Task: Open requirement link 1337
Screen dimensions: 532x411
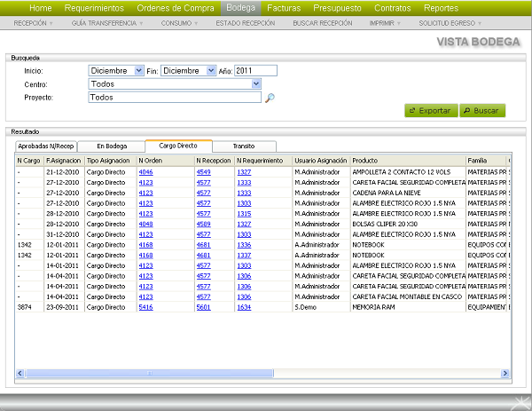Action: [245, 256]
